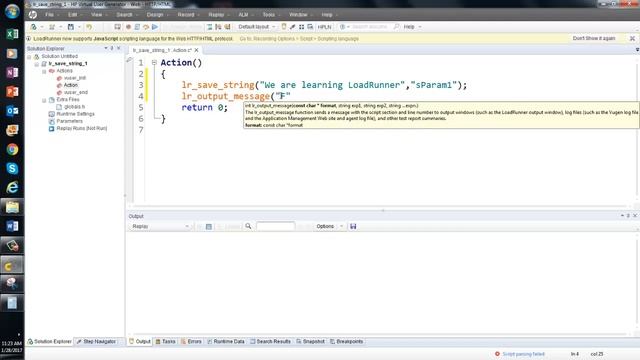Open the Tools menu

pos(269,15)
